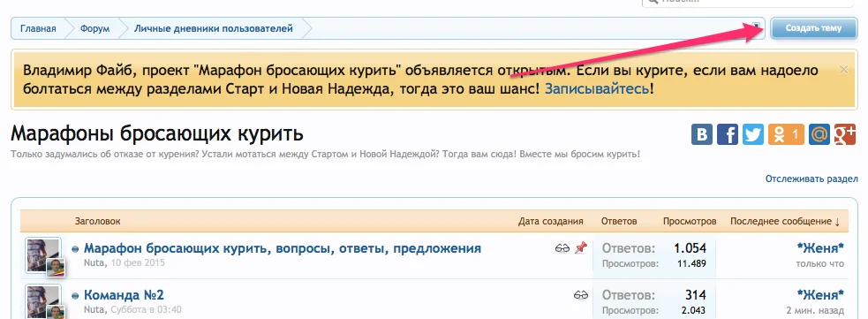This screenshot has height=319, width=868.
Task: Open Nuta avatar on 'Марафон бросающих курить' thread
Action: point(43,255)
